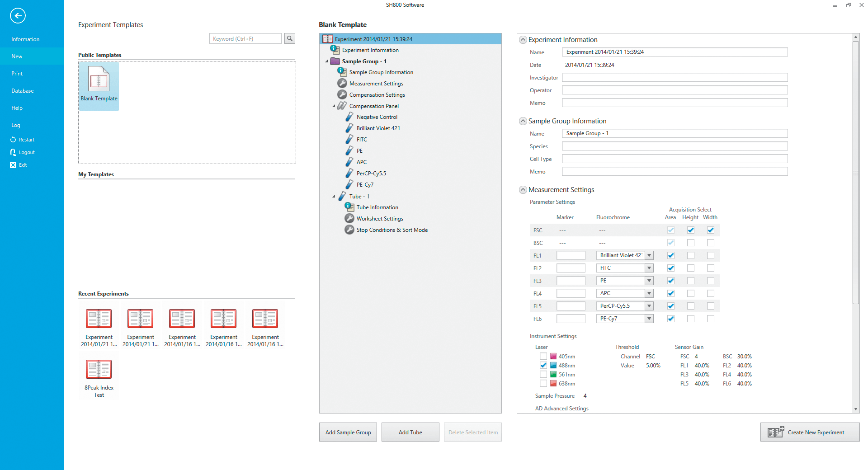Uncheck FSC Height acquisition checkbox
This screenshot has height=470, width=868.
click(690, 230)
